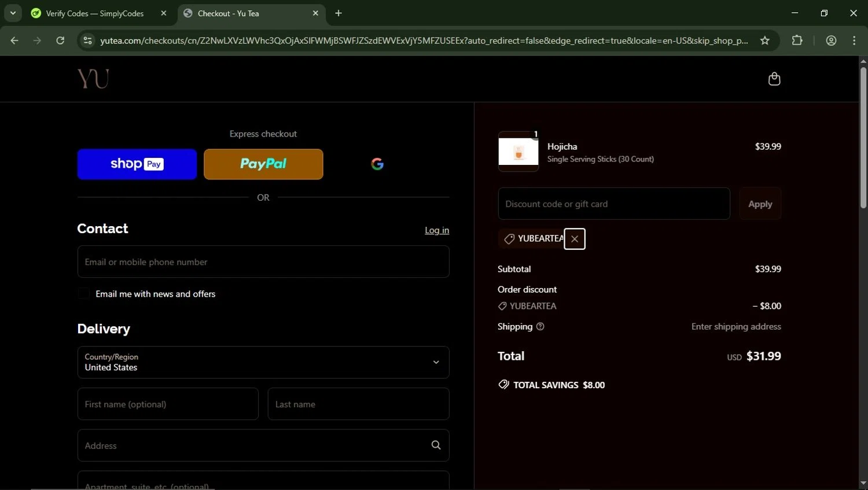Click the Log in link

click(437, 230)
